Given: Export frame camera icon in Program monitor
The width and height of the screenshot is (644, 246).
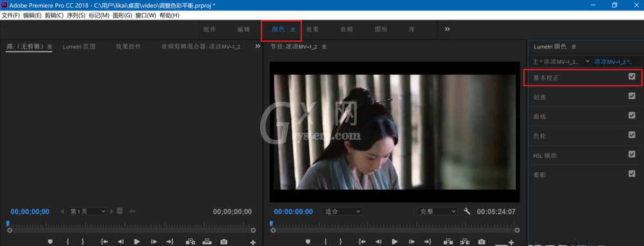Looking at the screenshot, I should pos(481,242).
